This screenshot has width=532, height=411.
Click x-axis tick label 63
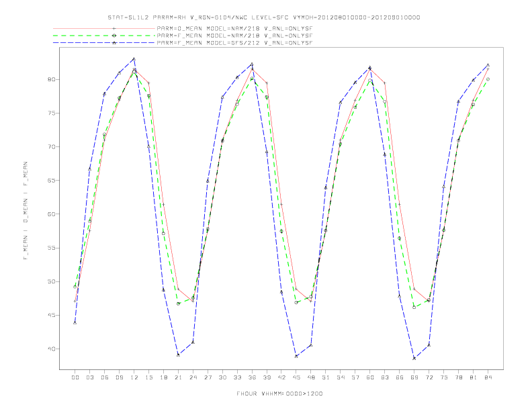coord(385,377)
